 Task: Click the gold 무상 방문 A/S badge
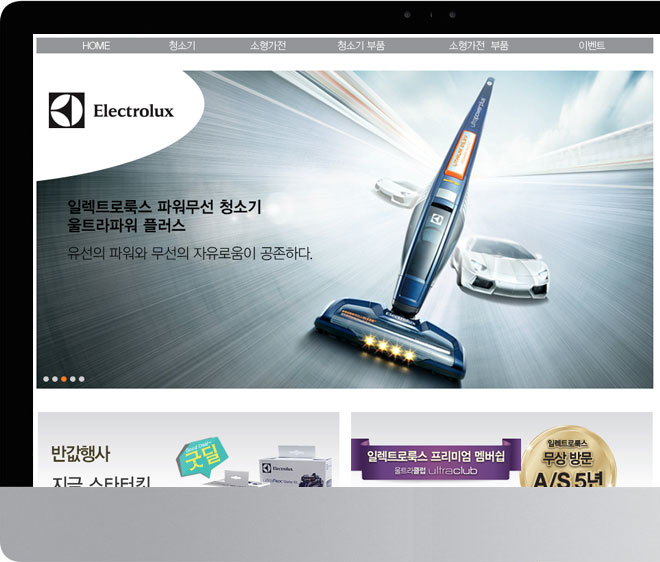(568, 458)
